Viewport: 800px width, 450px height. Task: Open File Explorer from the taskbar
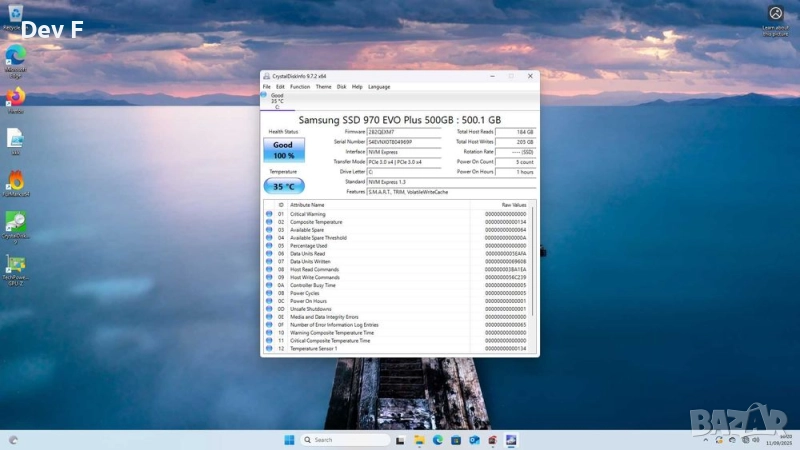pos(420,439)
